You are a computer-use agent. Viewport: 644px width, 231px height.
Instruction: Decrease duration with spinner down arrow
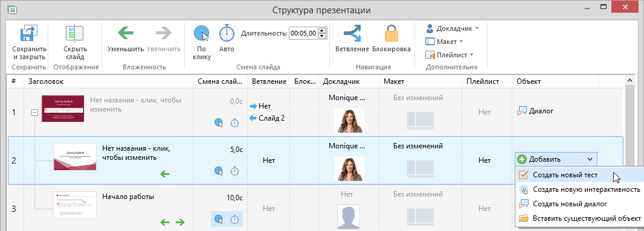pyautogui.click(x=322, y=36)
